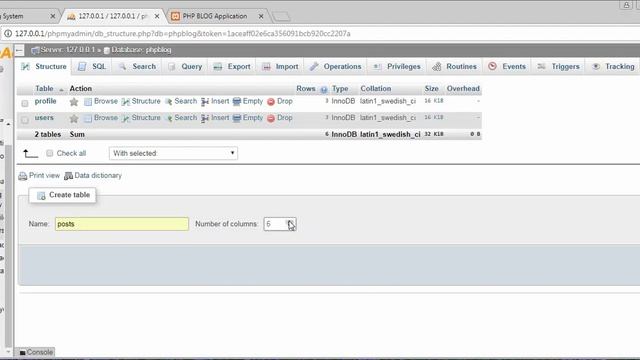Click the table Name input field
The width and height of the screenshot is (640, 360).
[x=122, y=224]
